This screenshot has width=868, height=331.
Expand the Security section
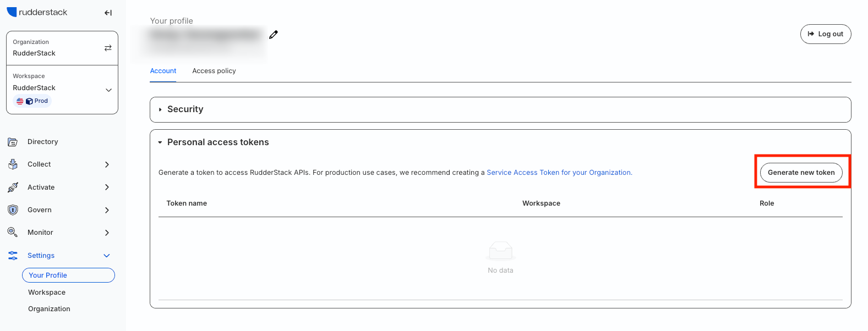pos(160,109)
